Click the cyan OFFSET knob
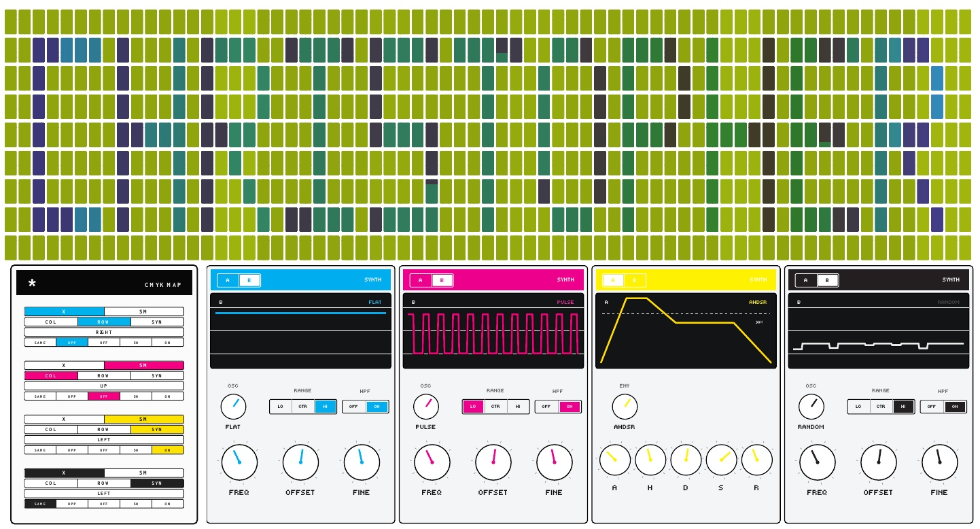The height and width of the screenshot is (529, 980). [300, 462]
